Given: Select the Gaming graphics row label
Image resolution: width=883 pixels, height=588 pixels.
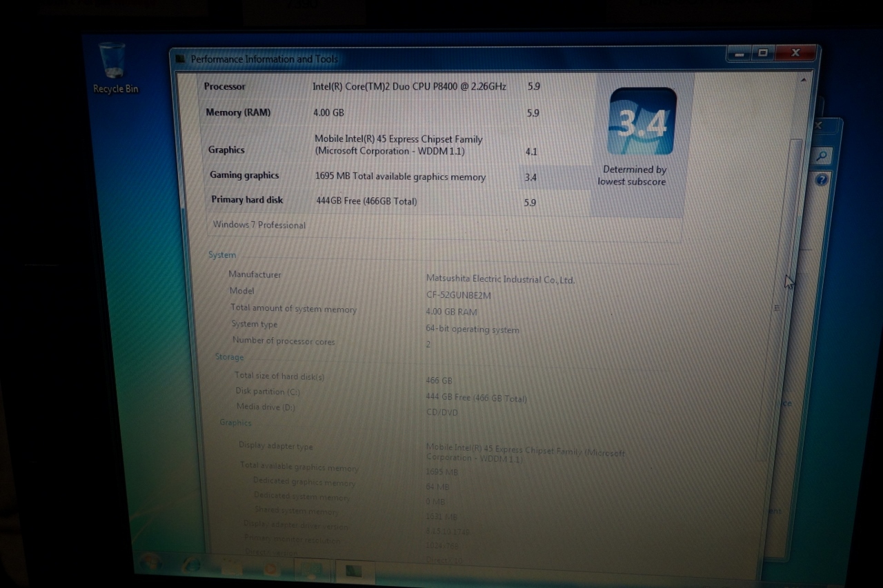Looking at the screenshot, I should (244, 175).
